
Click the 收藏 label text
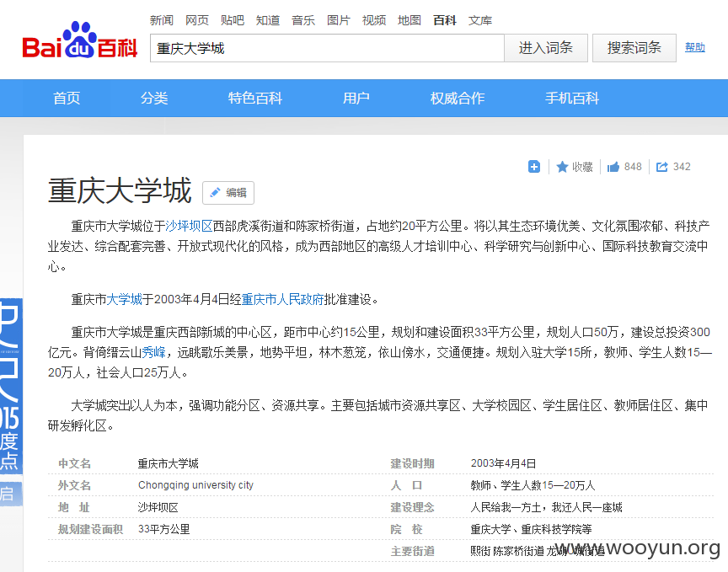(x=582, y=167)
